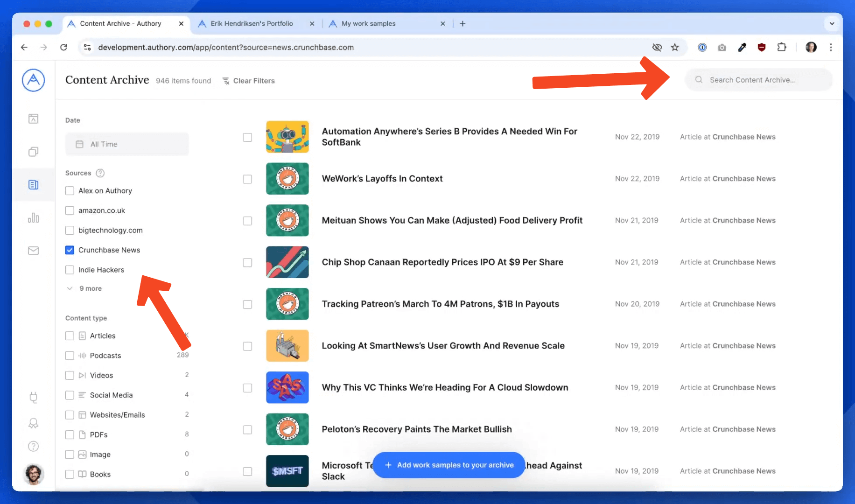Image resolution: width=855 pixels, height=504 pixels.
Task: Enable the Social Media content type filter
Action: click(x=70, y=395)
